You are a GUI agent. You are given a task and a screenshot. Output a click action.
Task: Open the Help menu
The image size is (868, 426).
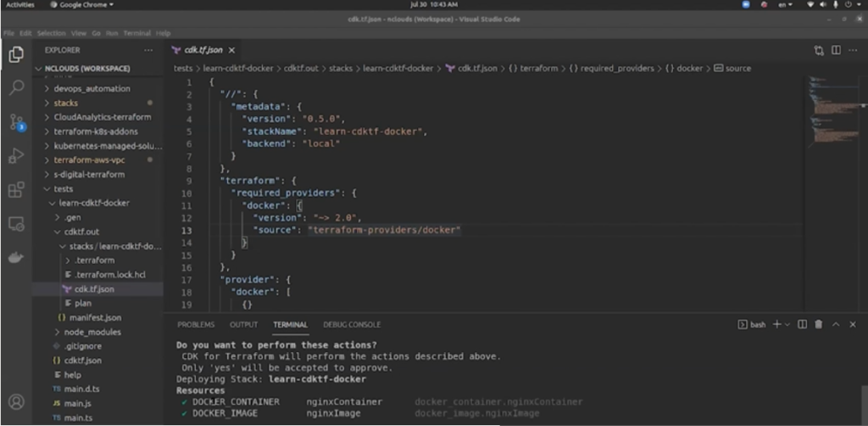(x=164, y=33)
